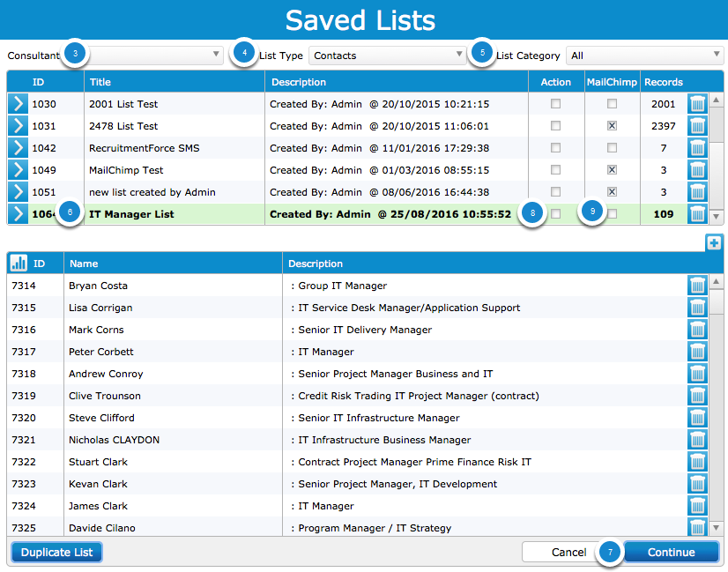Select the Senior IT Delivery Manager description

(365, 330)
